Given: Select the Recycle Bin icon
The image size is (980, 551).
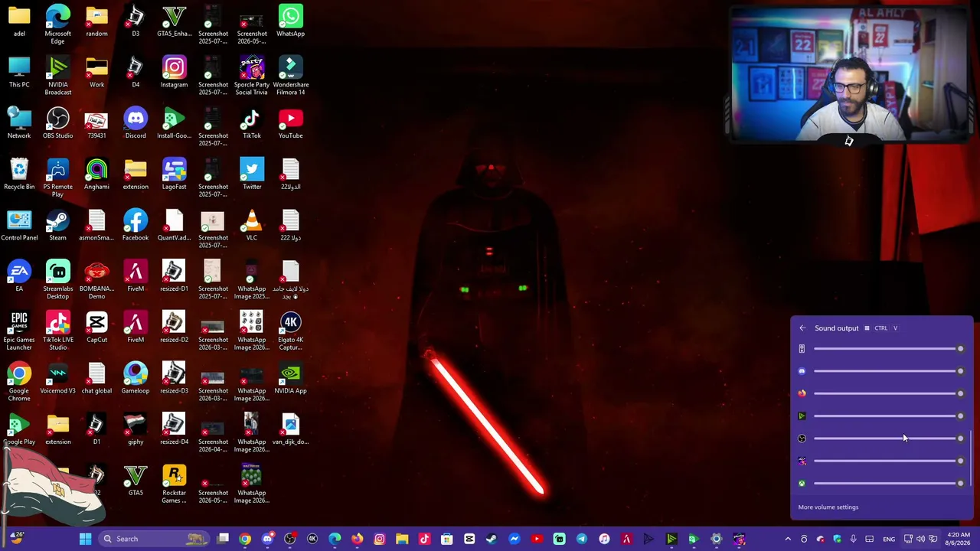Looking at the screenshot, I should click(x=19, y=174).
